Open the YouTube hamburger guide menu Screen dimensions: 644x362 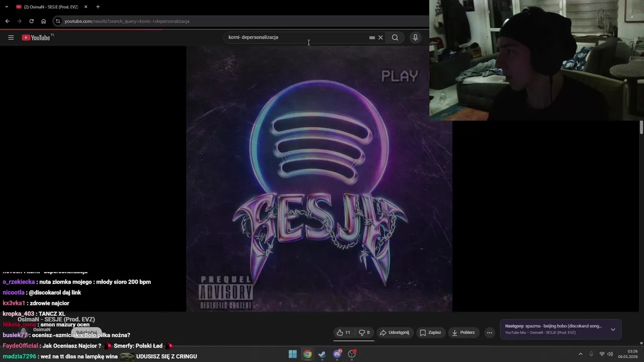coord(11,37)
